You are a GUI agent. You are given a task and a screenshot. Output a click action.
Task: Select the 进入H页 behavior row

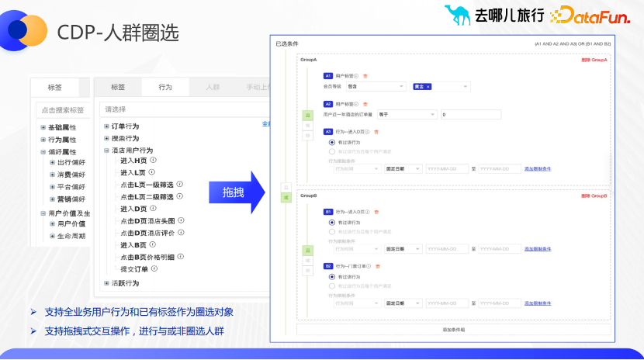click(133, 161)
